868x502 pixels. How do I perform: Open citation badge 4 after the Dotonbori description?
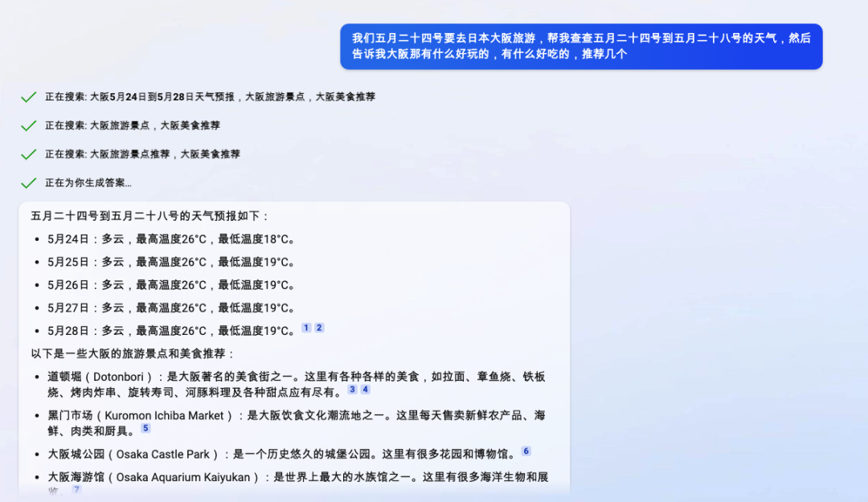tap(364, 390)
